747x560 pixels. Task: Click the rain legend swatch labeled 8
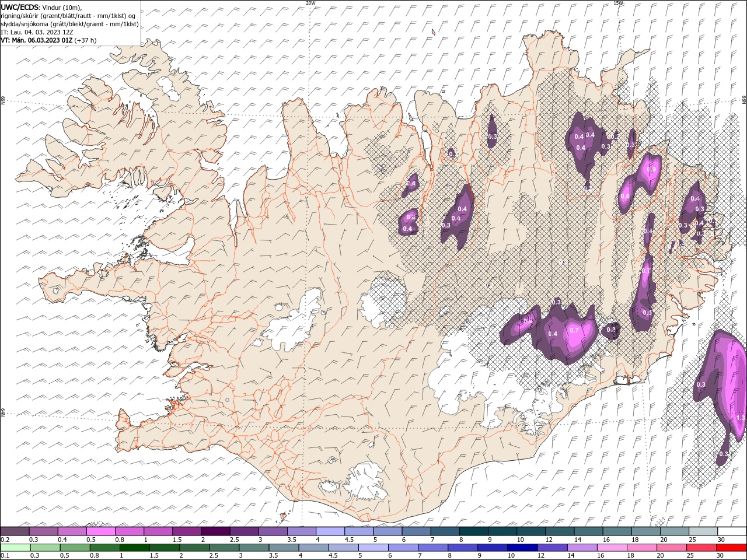tap(462, 548)
